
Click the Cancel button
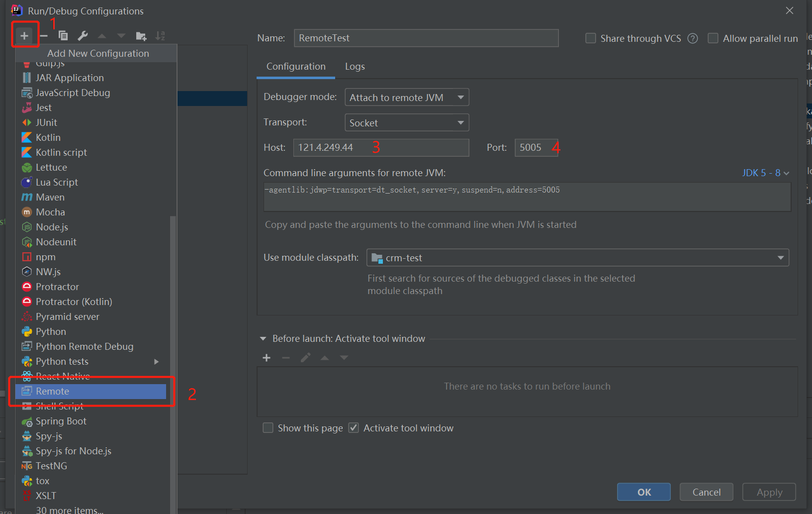coord(706,492)
